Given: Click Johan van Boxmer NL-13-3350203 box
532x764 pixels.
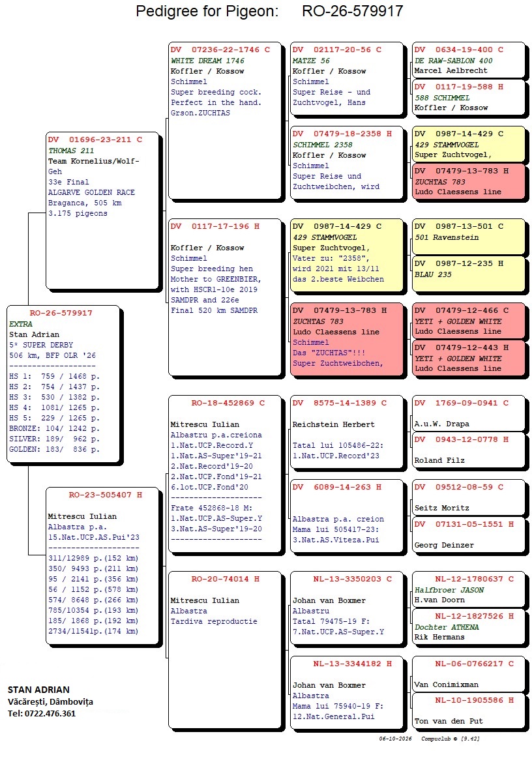Looking at the screenshot, I should (347, 608).
